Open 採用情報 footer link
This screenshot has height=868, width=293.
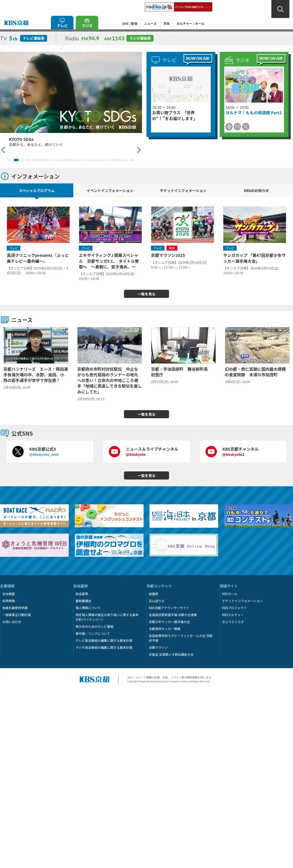[8, 601]
